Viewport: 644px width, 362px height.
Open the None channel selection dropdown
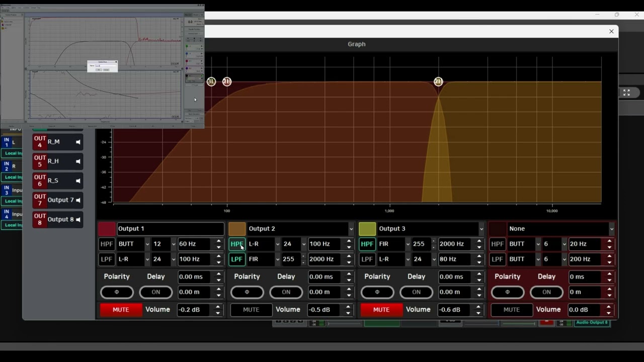point(611,229)
